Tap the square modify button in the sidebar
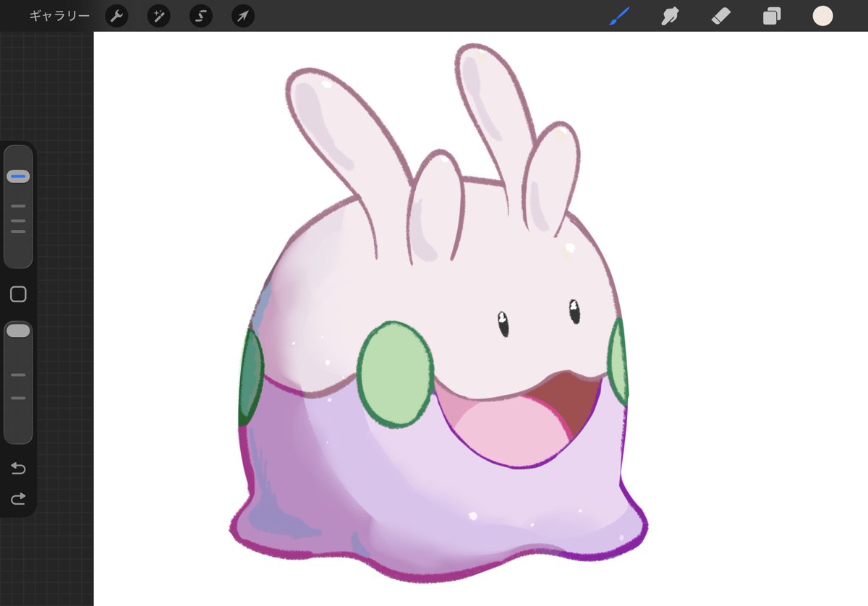Screen dimensions: 868x606 (x=18, y=294)
